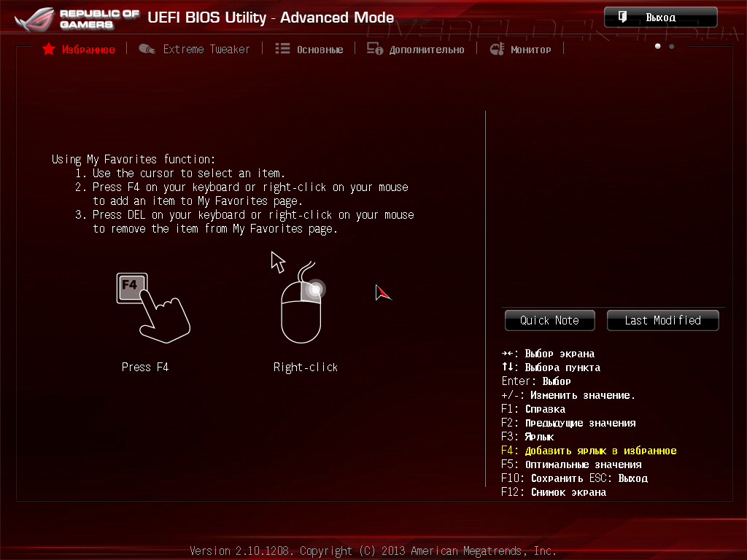Click the yellow F4 Добавить ярлык hint
Screen dimensions: 747x560
point(589,451)
